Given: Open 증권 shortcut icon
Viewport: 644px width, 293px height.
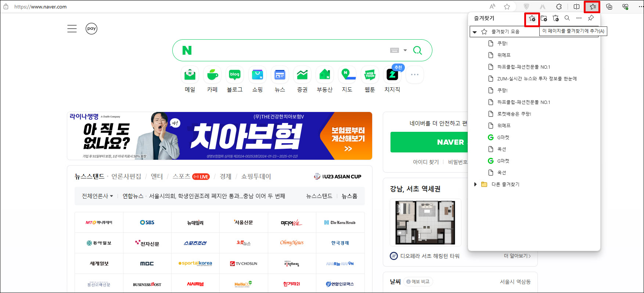Looking at the screenshot, I should click(302, 75).
